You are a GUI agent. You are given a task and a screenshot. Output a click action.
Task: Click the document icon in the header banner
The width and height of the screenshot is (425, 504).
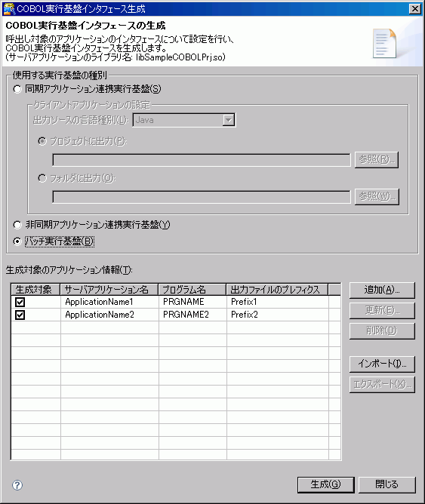(384, 44)
